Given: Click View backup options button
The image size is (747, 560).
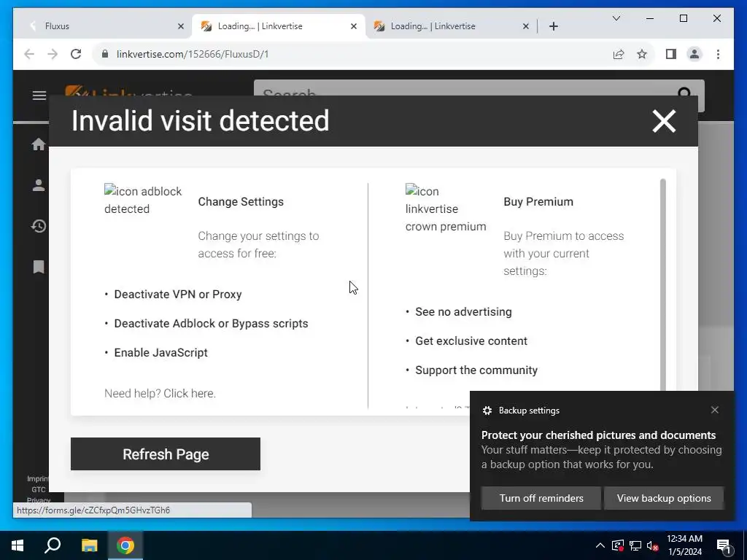Looking at the screenshot, I should click(x=664, y=498).
